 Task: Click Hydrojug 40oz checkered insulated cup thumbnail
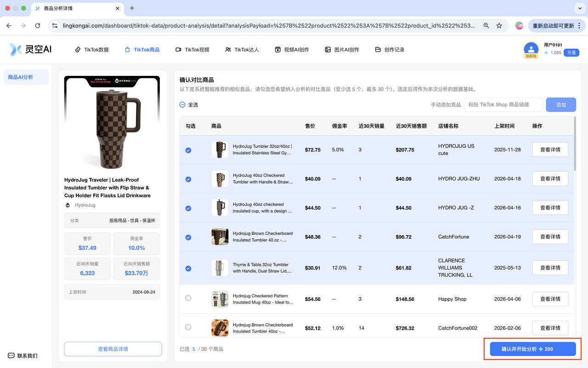(220, 207)
